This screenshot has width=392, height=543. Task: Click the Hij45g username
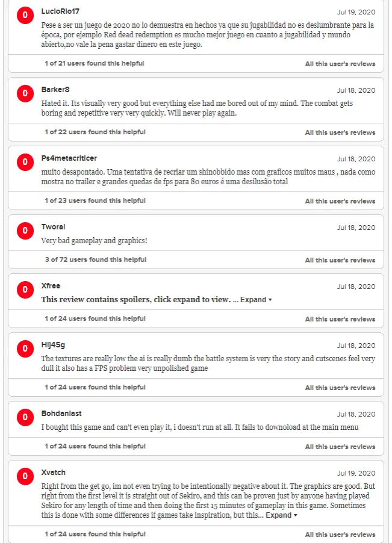(x=53, y=345)
